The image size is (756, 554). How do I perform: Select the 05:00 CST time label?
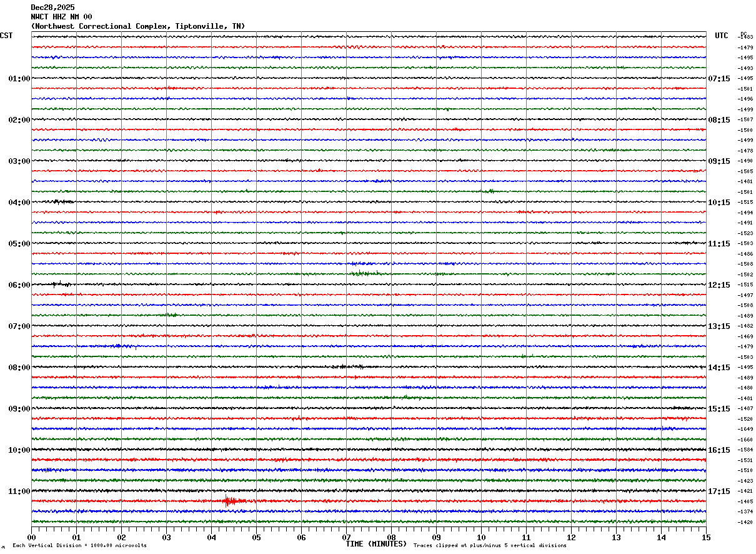tap(19, 244)
